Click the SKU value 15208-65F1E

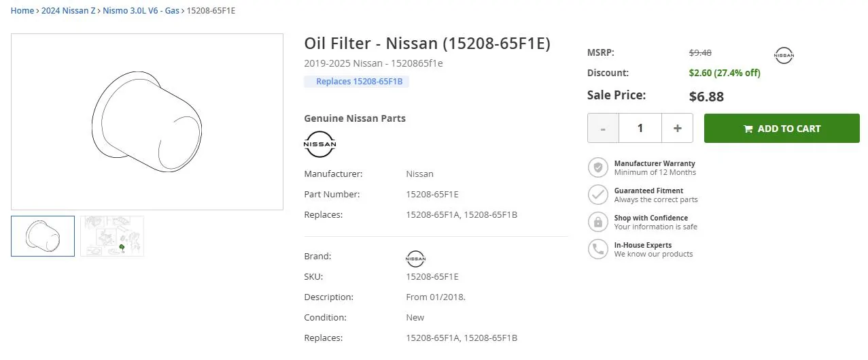tap(432, 276)
